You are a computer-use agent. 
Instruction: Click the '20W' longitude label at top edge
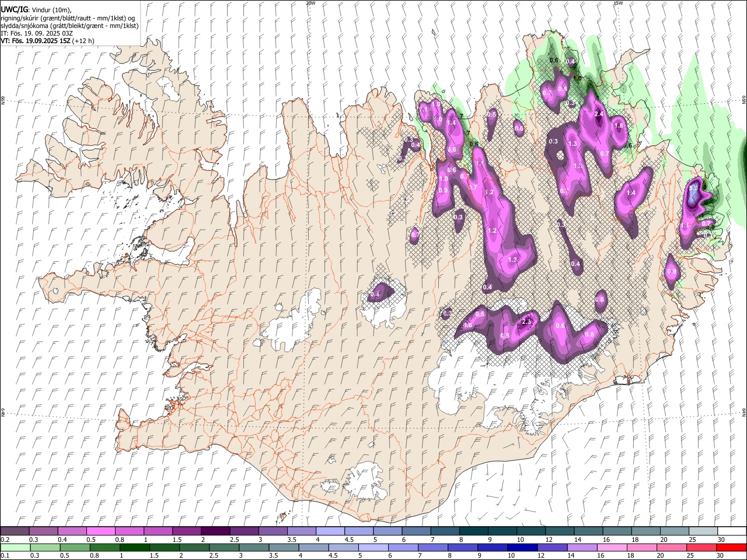coord(310,3)
